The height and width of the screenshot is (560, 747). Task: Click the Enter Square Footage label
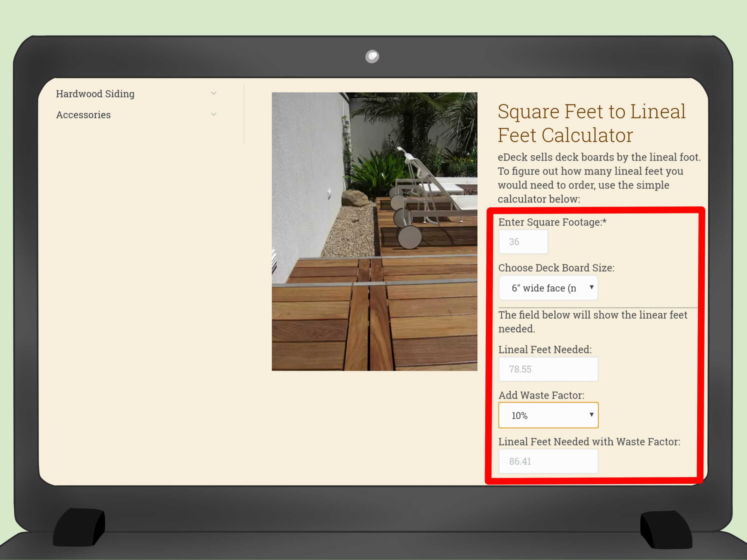(x=552, y=222)
